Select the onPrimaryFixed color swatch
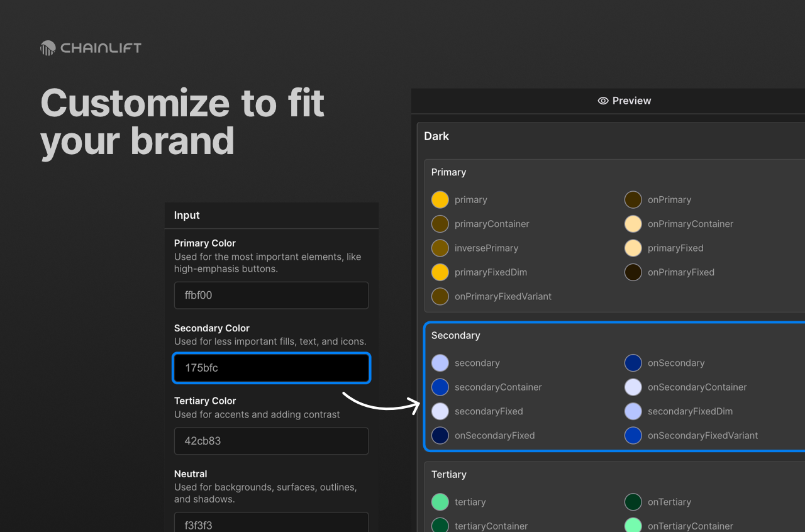Screen dimensions: 805x532 [x=633, y=272]
